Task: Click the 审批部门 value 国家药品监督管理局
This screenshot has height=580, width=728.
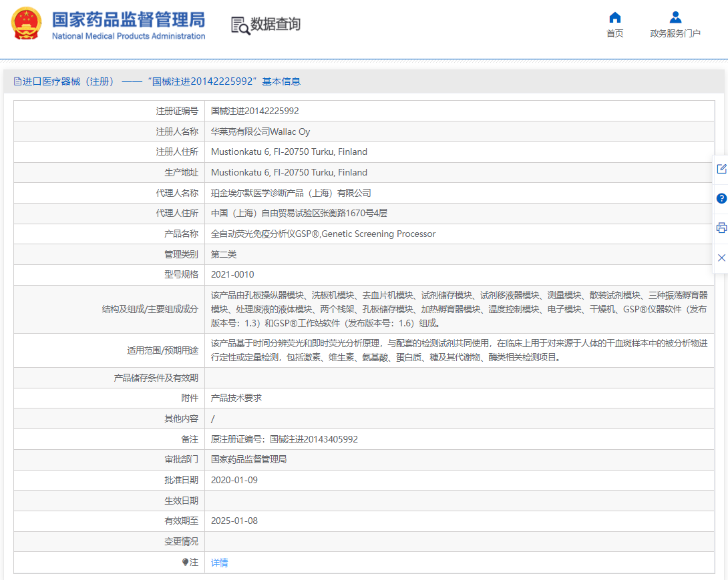Action: point(248,459)
